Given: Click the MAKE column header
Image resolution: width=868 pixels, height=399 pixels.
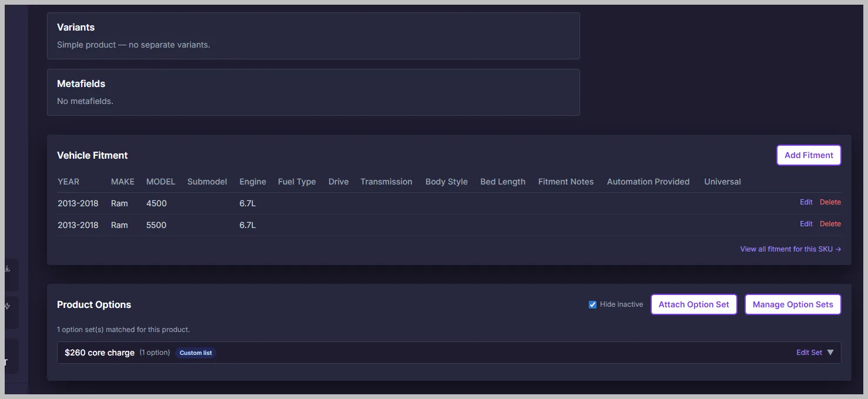Looking at the screenshot, I should [123, 182].
